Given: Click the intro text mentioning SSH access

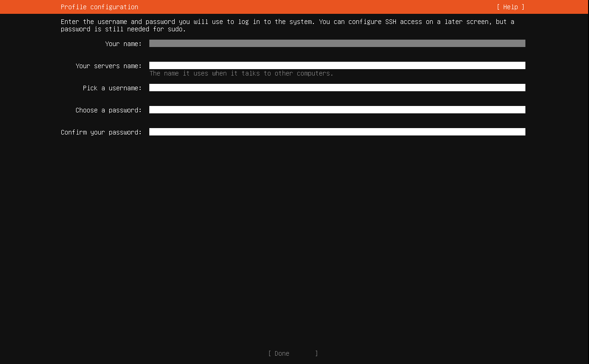Looking at the screenshot, I should tap(288, 25).
